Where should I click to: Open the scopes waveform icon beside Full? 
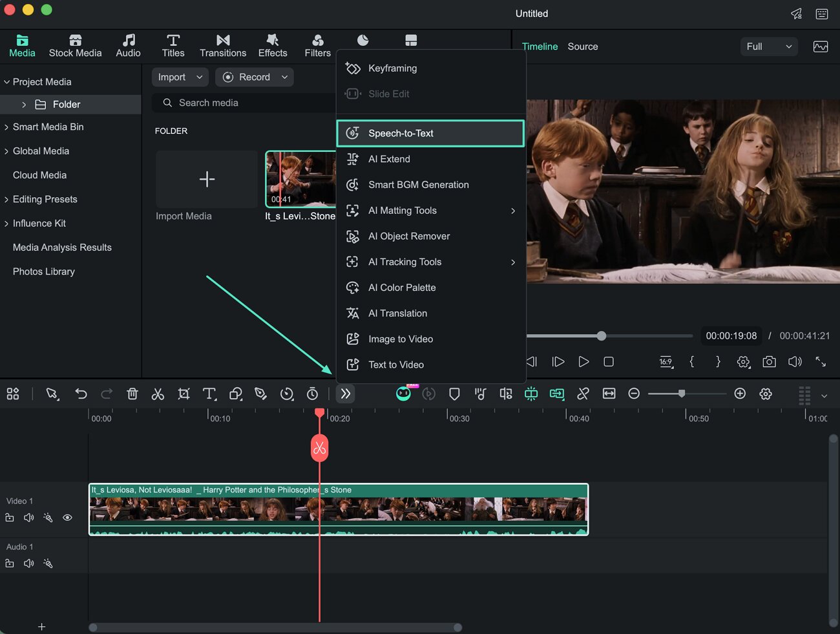point(821,47)
